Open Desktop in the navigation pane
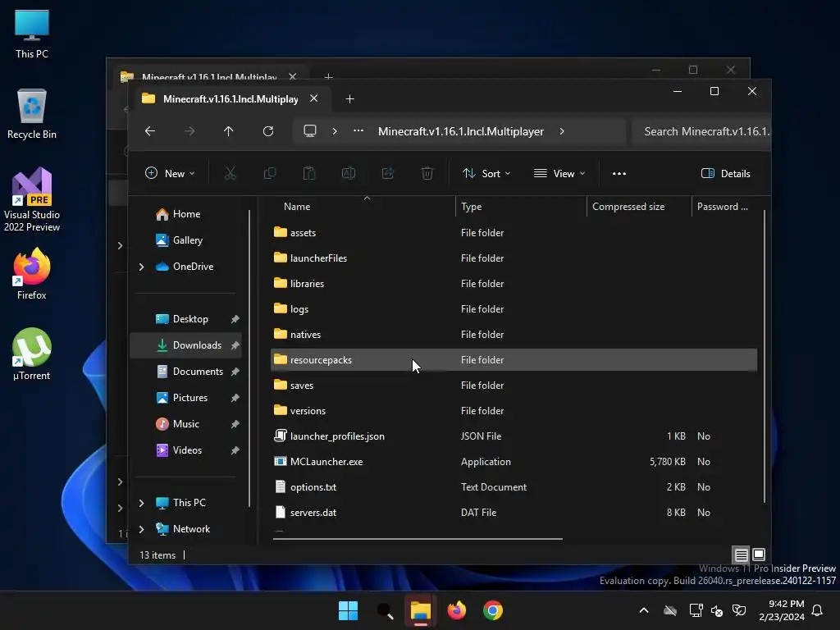The image size is (840, 630). pos(185,319)
